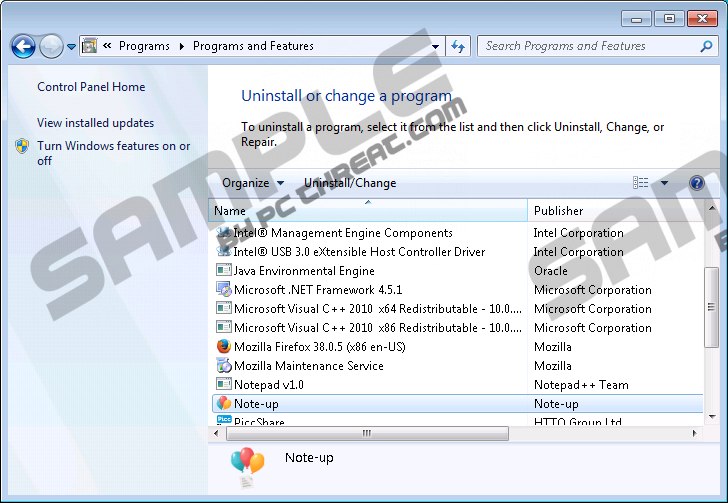
Task: Click the magnifier search icon
Action: click(707, 46)
